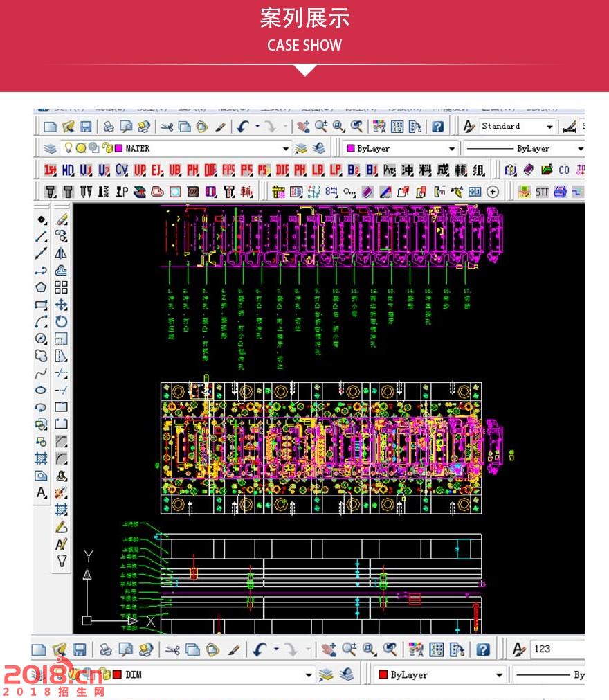Viewport: 609px width, 700px height.
Task: Select the Arc draw tool
Action: pyautogui.click(x=41, y=322)
